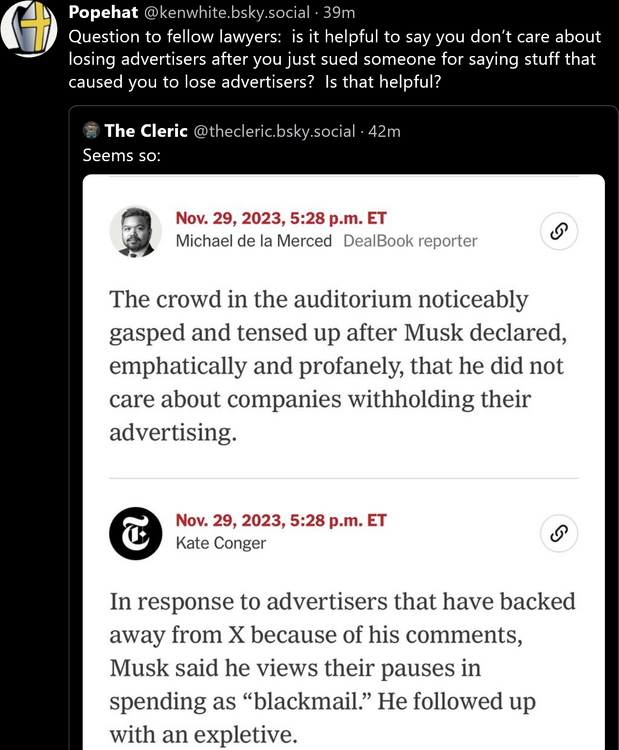Screen dimensions: 619x750
Task: Click link icon next to Kate Conger
Action: (x=559, y=533)
